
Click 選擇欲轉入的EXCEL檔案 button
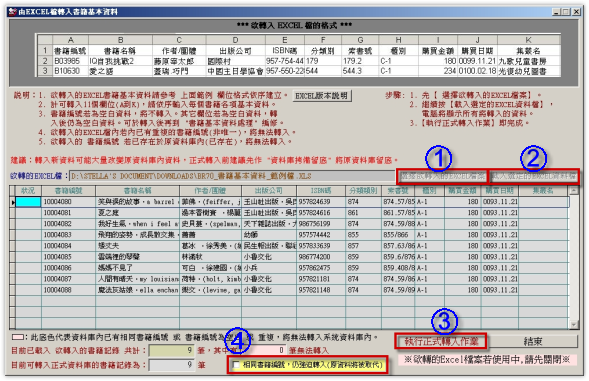point(442,175)
